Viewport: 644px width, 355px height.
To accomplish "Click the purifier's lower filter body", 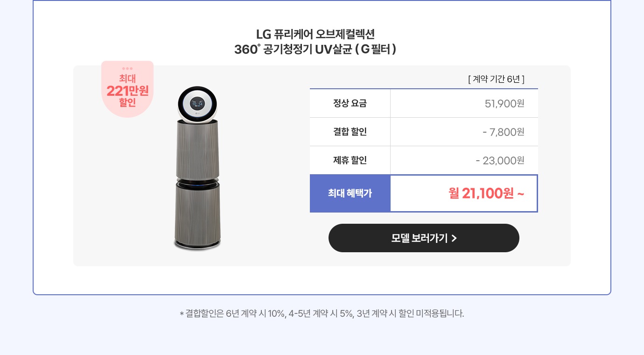I will click(x=197, y=212).
